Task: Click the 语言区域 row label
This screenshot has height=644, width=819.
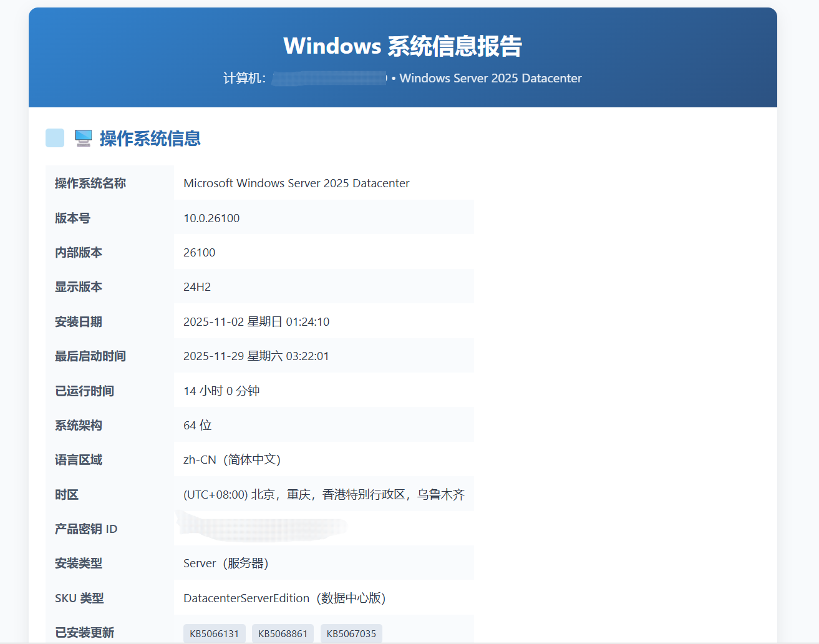Action: coord(79,459)
